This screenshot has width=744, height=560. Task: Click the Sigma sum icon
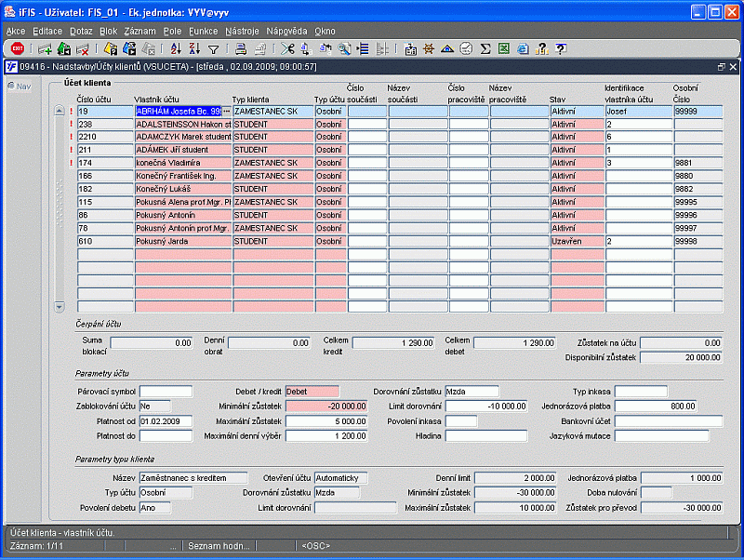coord(485,48)
